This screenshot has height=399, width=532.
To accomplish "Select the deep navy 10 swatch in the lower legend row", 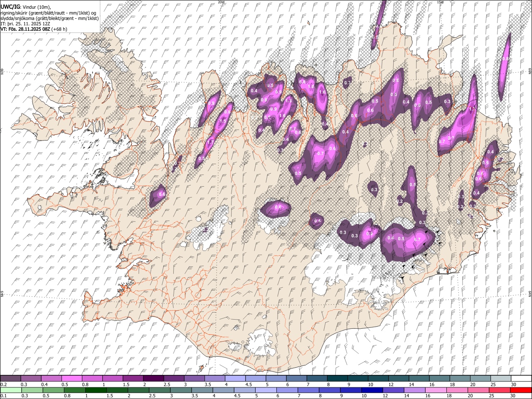I will tap(372, 390).
